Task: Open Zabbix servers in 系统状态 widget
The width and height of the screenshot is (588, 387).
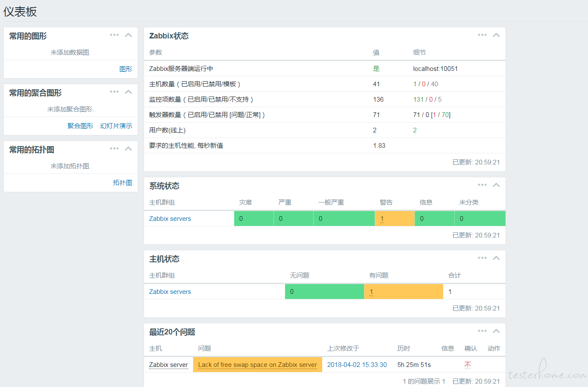Action: point(170,219)
